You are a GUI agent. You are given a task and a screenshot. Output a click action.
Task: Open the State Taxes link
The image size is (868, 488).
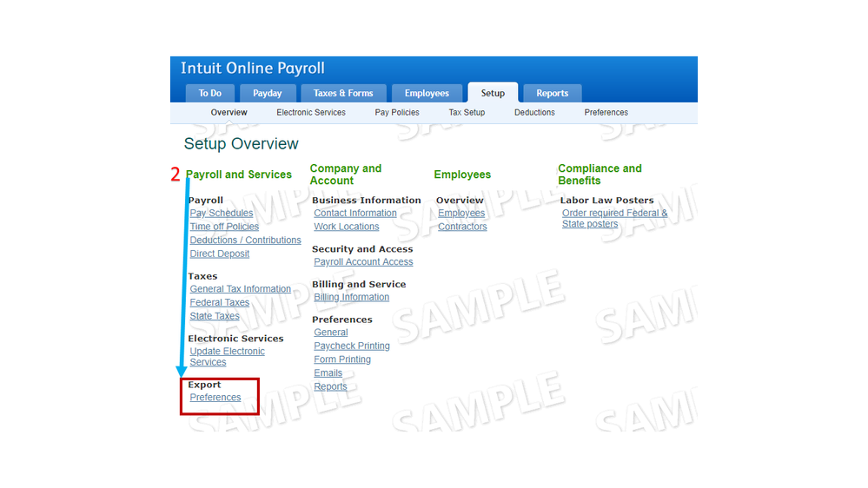[215, 316]
